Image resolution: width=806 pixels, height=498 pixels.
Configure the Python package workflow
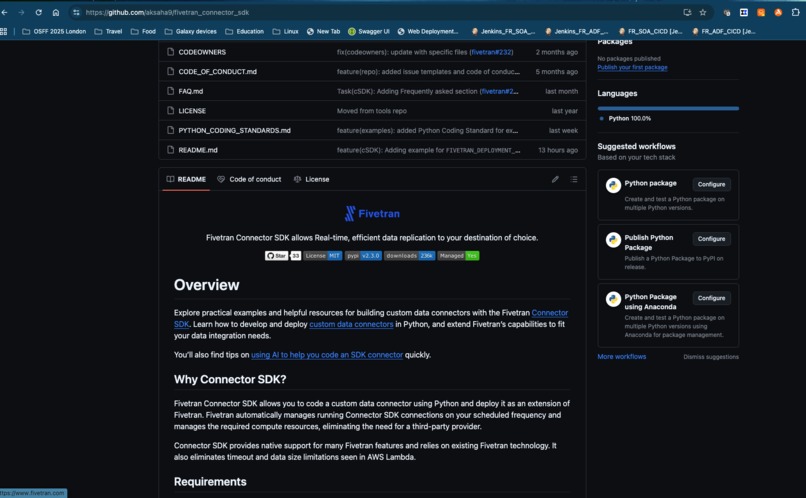711,184
